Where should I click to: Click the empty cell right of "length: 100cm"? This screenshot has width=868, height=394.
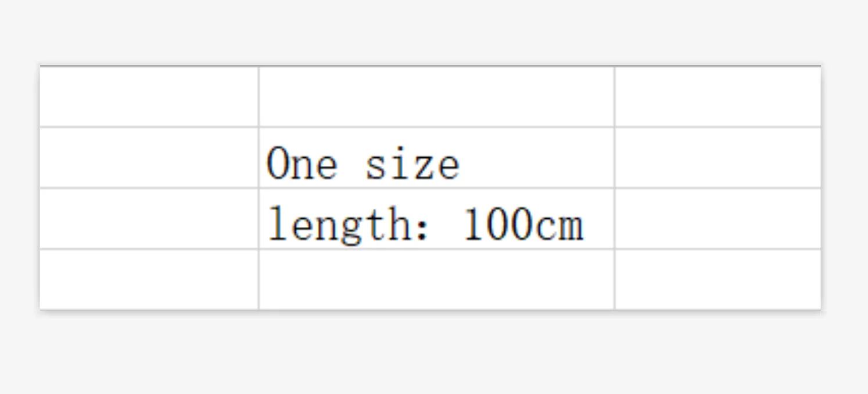coord(718,218)
